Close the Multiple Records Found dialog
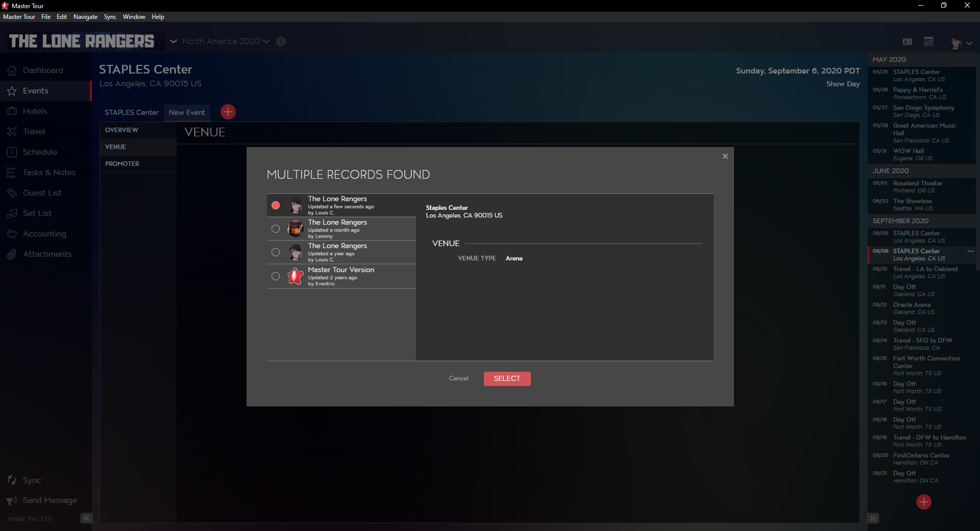 725,156
